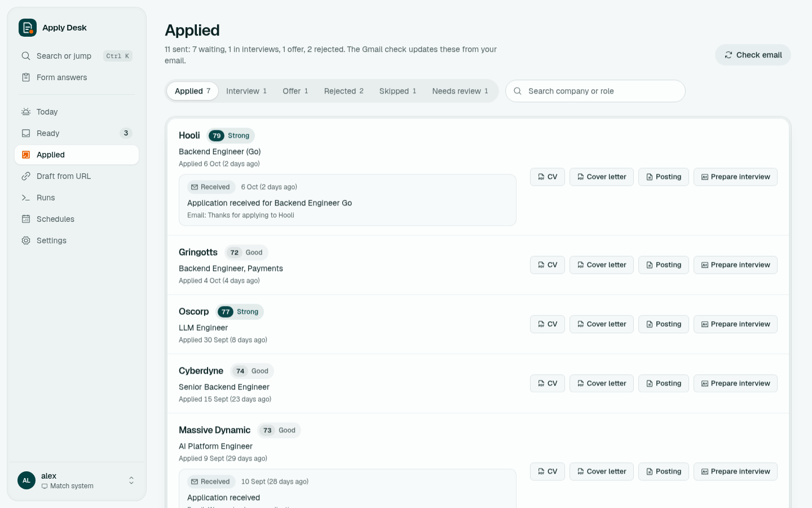Open CV for Gringotts application

point(548,265)
